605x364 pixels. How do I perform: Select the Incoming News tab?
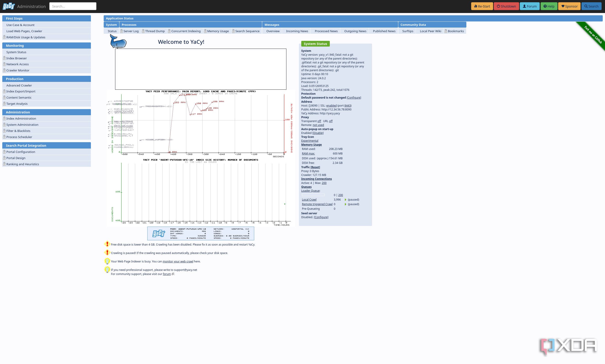pyautogui.click(x=297, y=31)
